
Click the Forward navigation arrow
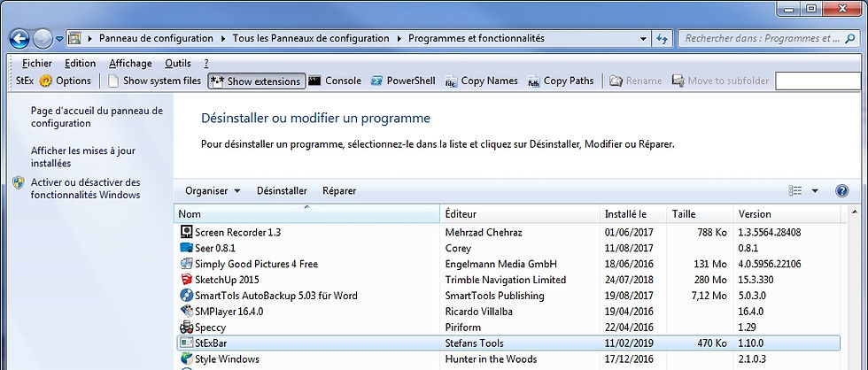(x=43, y=39)
